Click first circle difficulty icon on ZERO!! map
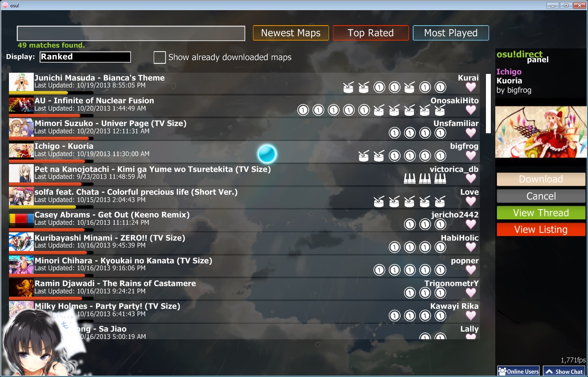Screen dimensions: 588x377 click(394, 247)
